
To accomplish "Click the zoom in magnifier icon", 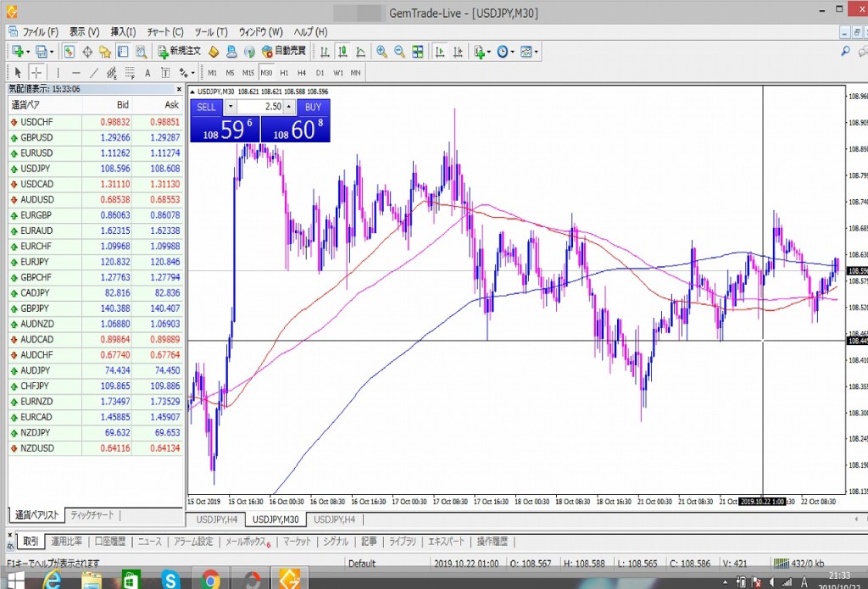I will [382, 52].
